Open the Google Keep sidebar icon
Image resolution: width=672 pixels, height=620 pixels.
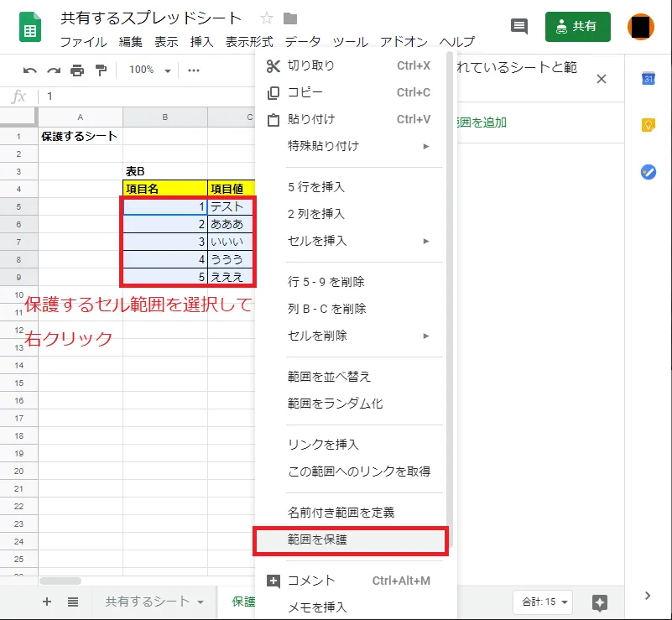pos(649,125)
